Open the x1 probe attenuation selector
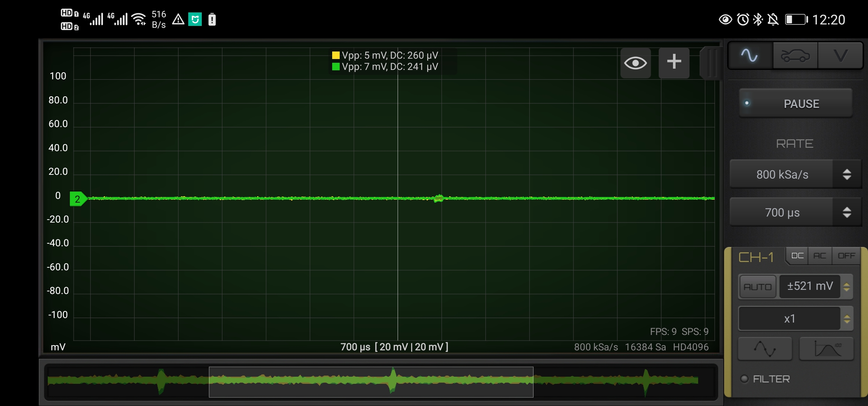 [789, 319]
